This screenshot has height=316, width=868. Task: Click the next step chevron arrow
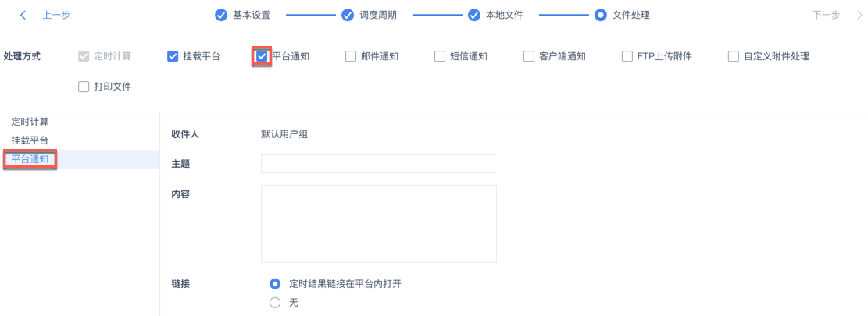[860, 15]
